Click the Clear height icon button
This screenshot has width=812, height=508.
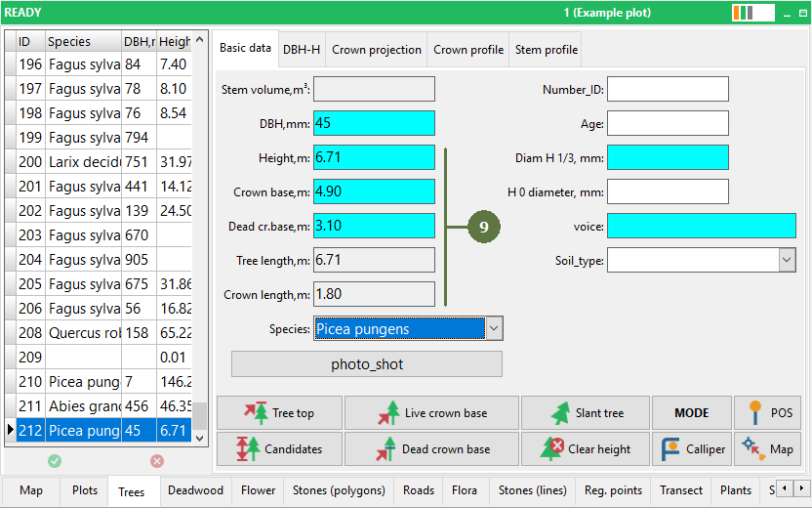586,449
